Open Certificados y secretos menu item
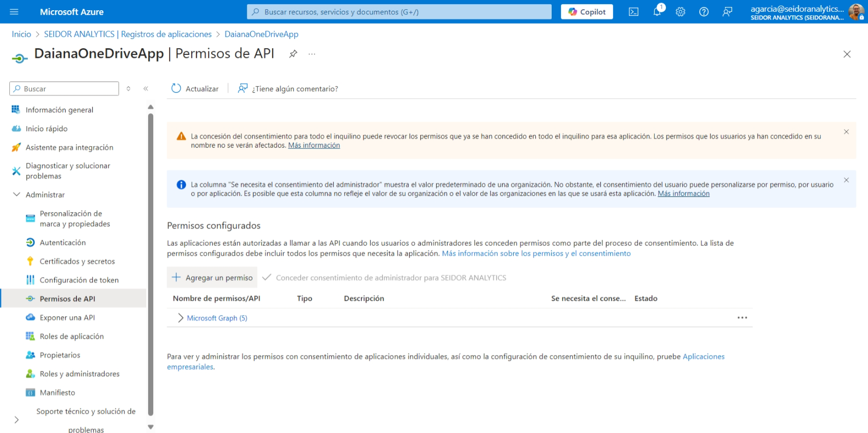The image size is (868, 433). pos(77,261)
